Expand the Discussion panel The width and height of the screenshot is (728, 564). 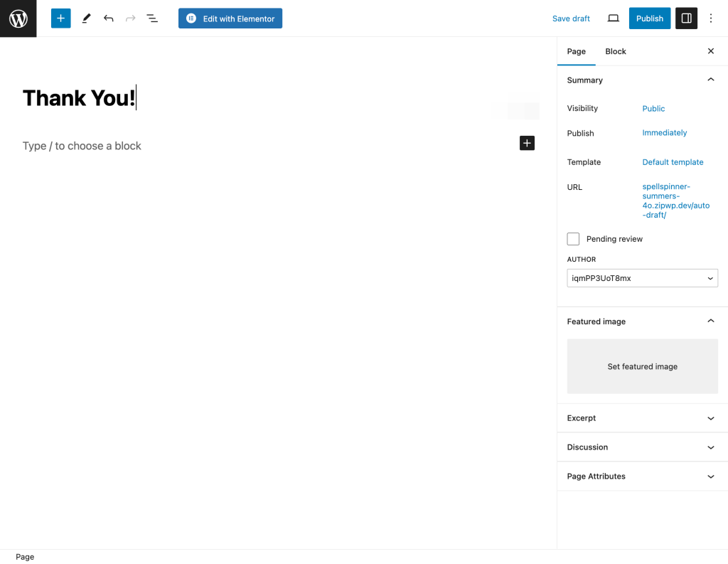click(x=642, y=447)
